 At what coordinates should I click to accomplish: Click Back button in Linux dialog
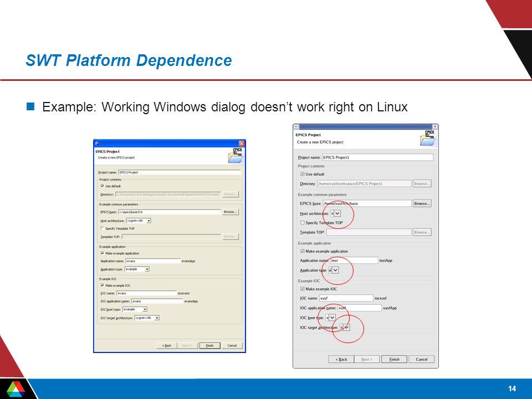[x=341, y=359]
